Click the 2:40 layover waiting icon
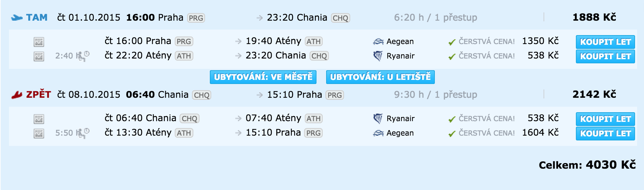Screen dimensions: 644x190 83,56
